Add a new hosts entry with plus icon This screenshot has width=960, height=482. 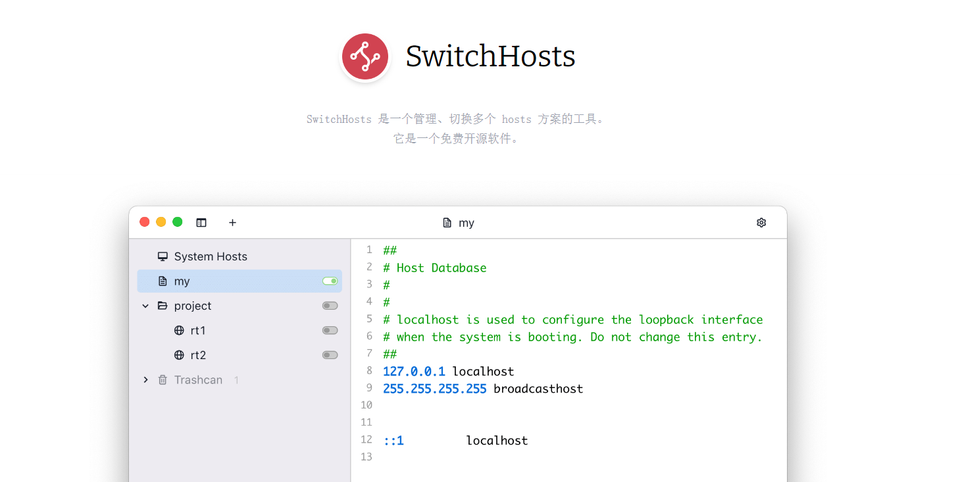coord(233,223)
